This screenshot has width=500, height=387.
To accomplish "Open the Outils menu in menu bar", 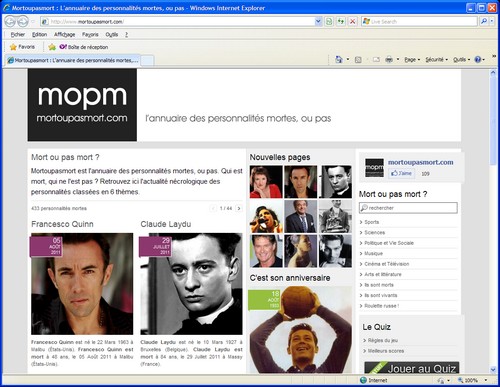I will coord(112,34).
